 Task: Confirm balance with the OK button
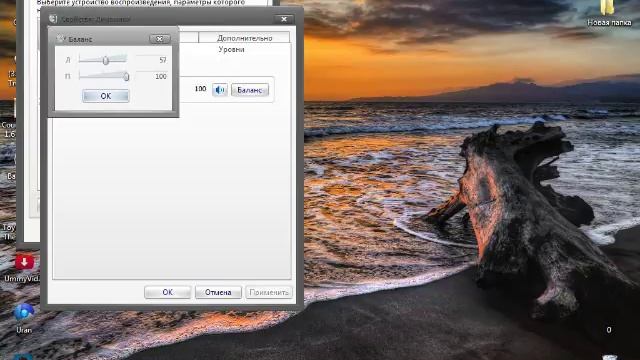(106, 96)
